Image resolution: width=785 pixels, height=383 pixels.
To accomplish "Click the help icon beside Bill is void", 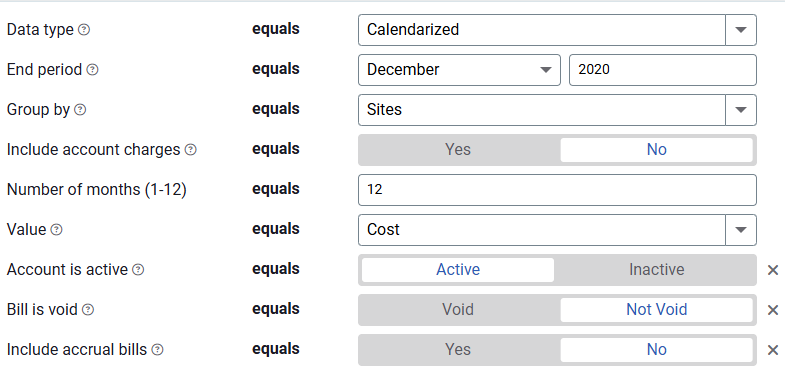I will coord(88,310).
